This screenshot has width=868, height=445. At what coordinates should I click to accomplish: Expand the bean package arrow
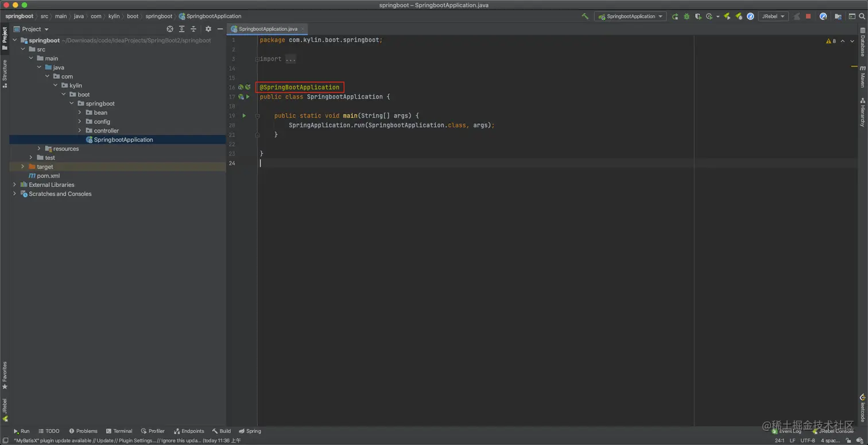[80, 112]
